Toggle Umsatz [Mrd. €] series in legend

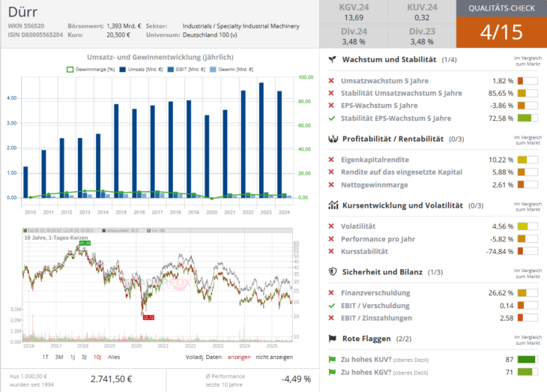(135, 69)
